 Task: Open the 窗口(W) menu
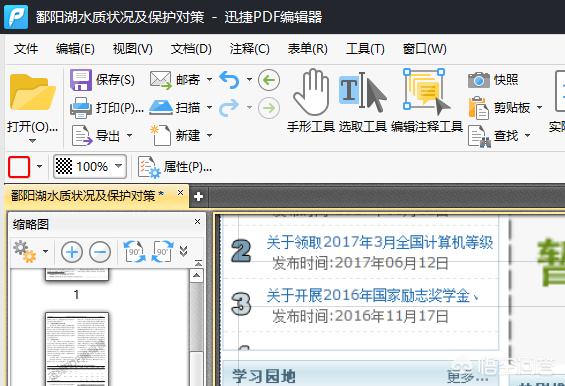tap(424, 49)
